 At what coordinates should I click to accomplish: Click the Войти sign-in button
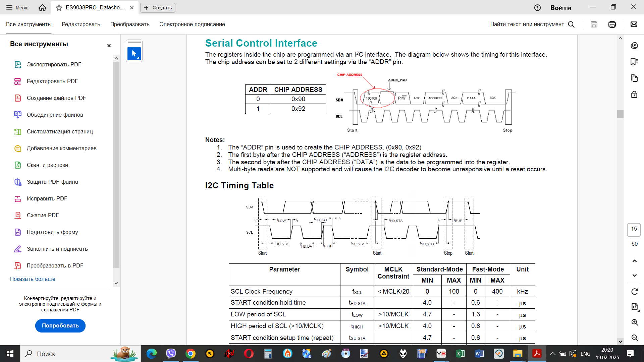[560, 8]
